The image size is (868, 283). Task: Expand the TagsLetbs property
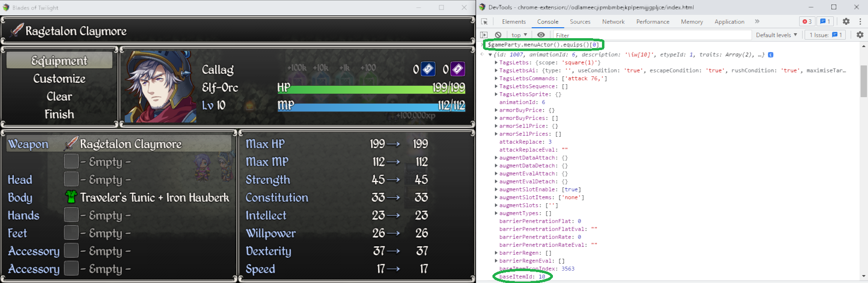[496, 63]
